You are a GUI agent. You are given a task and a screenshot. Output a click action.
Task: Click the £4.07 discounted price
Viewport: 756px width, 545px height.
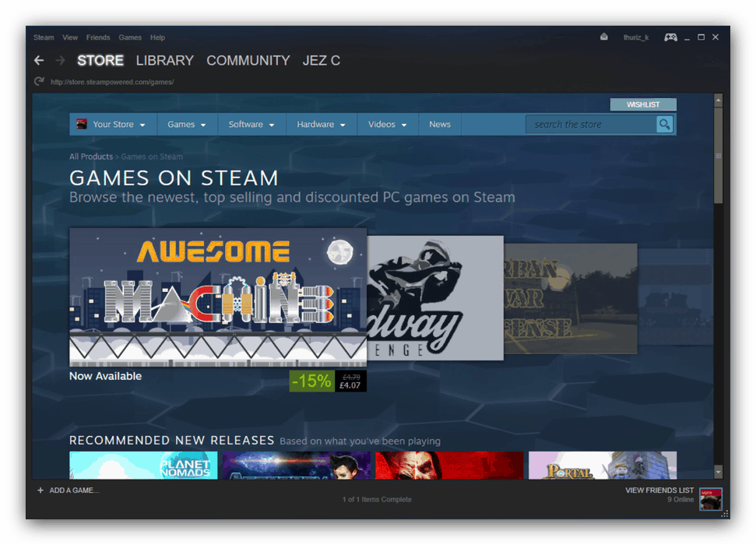click(x=350, y=385)
